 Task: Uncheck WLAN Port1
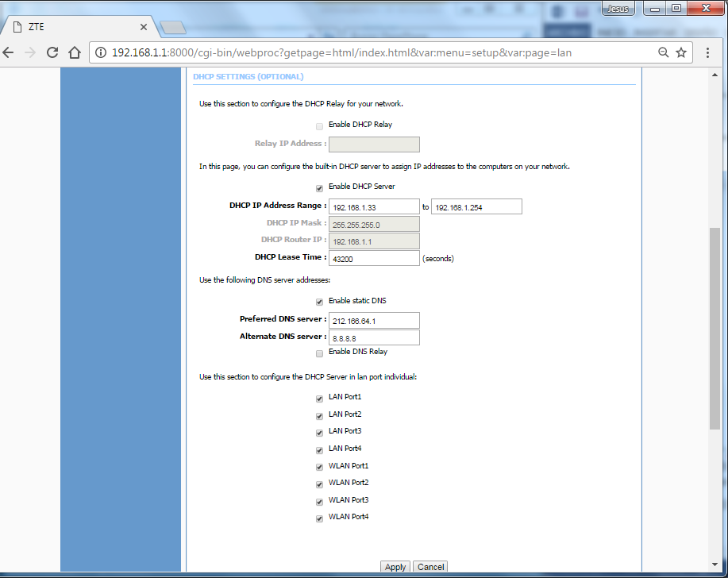(x=319, y=467)
